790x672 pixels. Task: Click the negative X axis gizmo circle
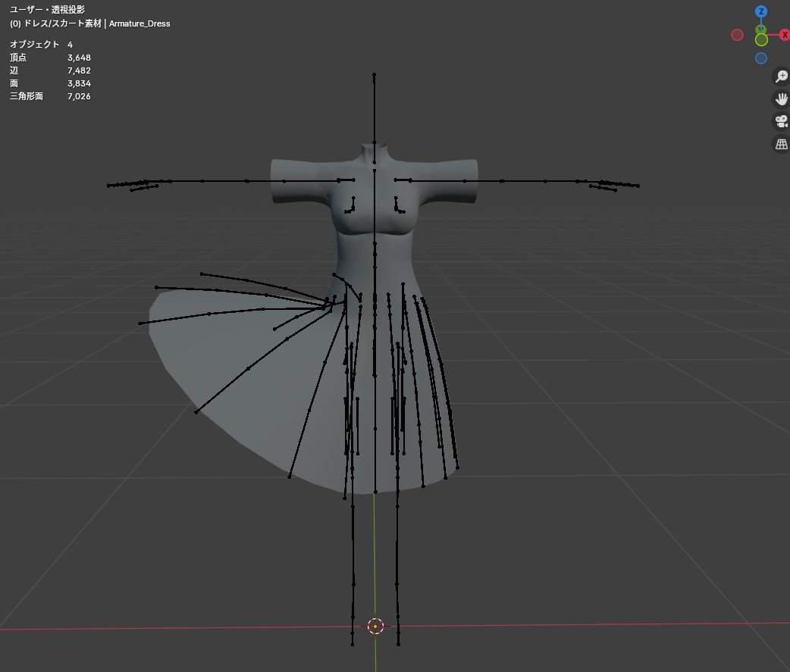(x=737, y=35)
